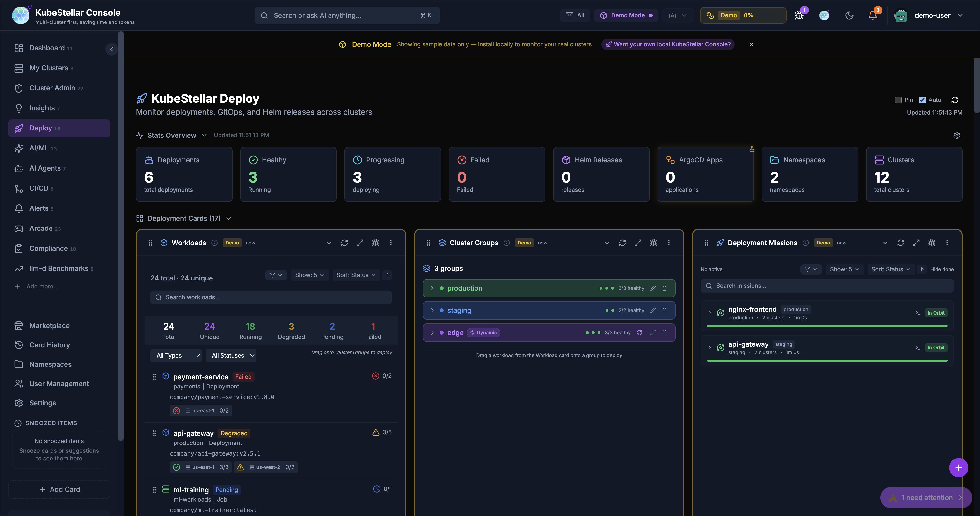Refresh the Workloads card
Viewport: 980px width, 516px height.
tap(344, 243)
